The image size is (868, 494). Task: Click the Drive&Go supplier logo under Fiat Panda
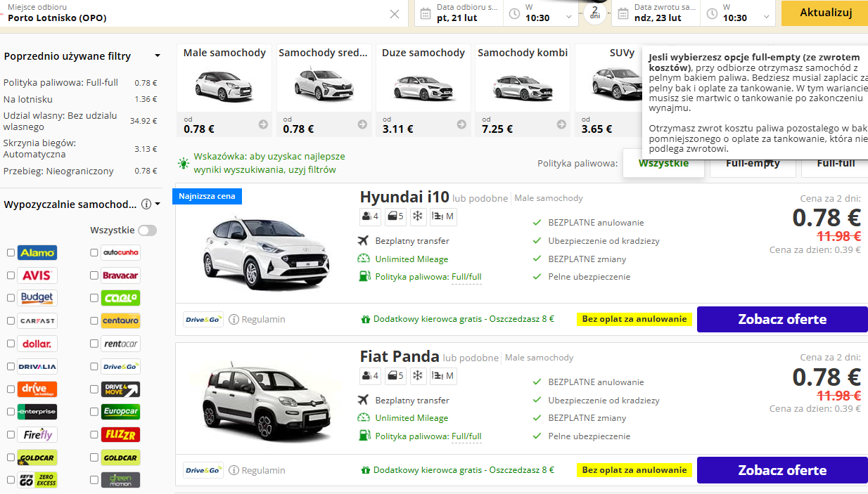pyautogui.click(x=203, y=470)
